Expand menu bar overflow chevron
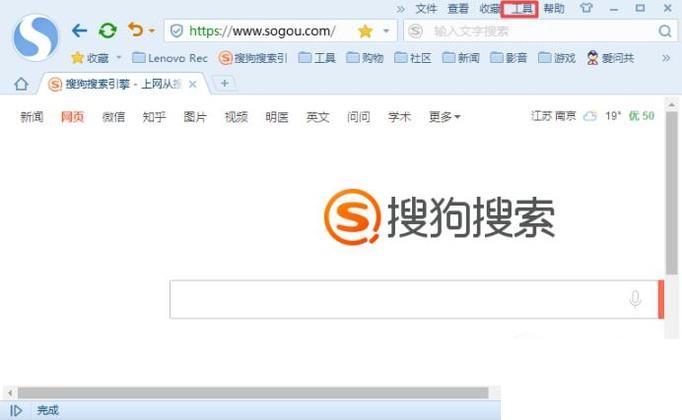682x420 pixels. click(x=401, y=9)
